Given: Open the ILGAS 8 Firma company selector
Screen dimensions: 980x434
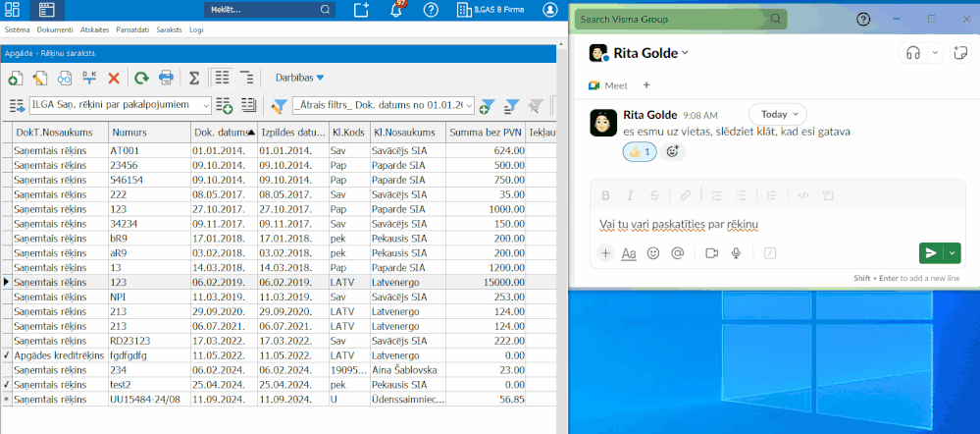Looking at the screenshot, I should pyautogui.click(x=490, y=10).
